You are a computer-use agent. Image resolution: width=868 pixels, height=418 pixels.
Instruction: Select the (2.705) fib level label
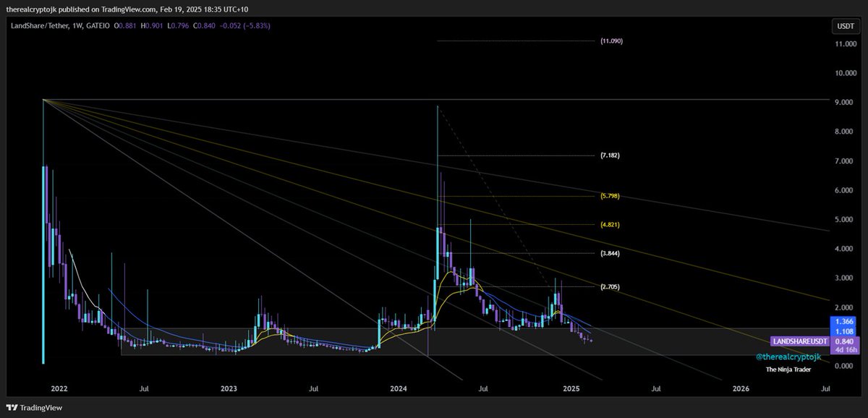pyautogui.click(x=610, y=287)
